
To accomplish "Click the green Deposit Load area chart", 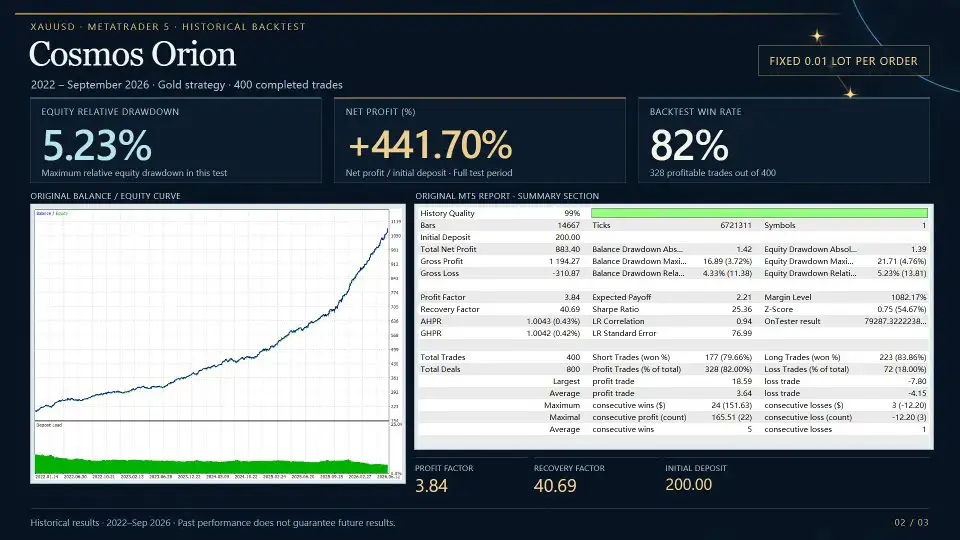I will point(212,464).
